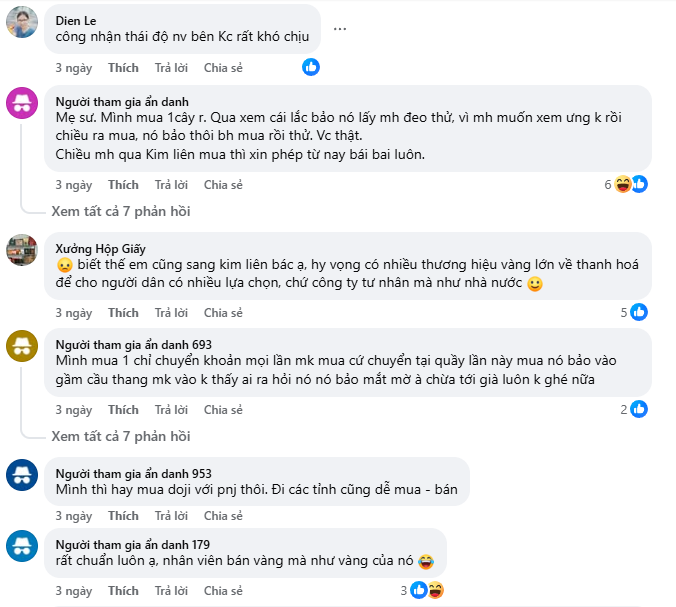Like Xưởng Hộp Giấy's comment with Thích
Screen dimensions: 676x607
pyautogui.click(x=123, y=313)
